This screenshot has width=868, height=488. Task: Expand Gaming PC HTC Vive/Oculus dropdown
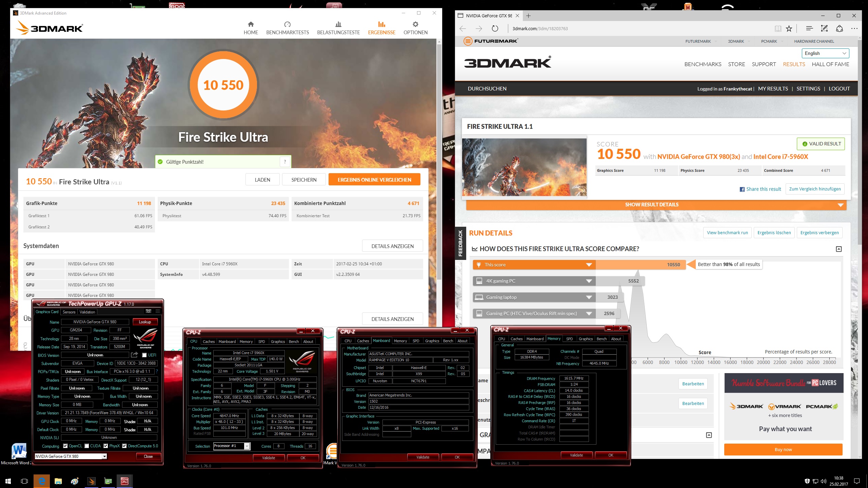pyautogui.click(x=589, y=313)
